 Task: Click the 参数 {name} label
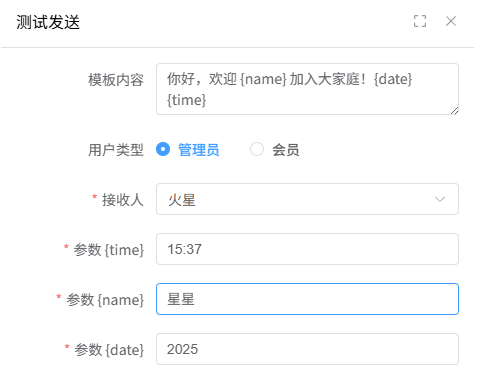[x=105, y=300]
